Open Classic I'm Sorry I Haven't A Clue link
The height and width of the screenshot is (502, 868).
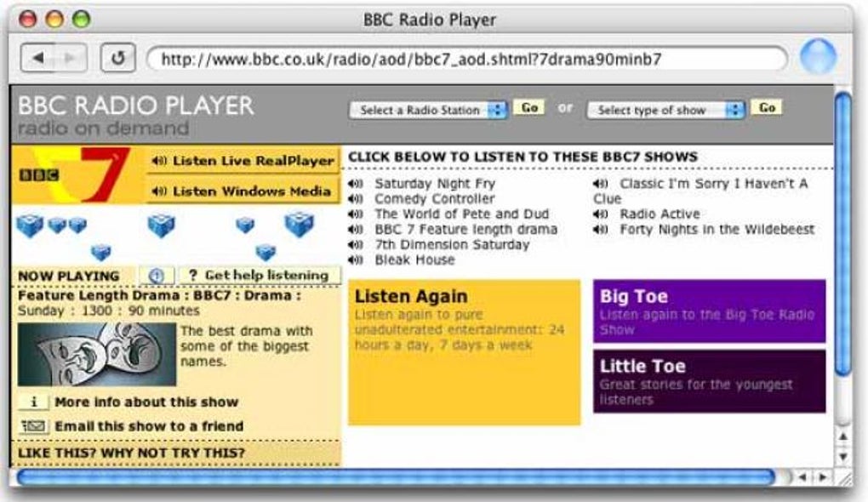pyautogui.click(x=701, y=191)
